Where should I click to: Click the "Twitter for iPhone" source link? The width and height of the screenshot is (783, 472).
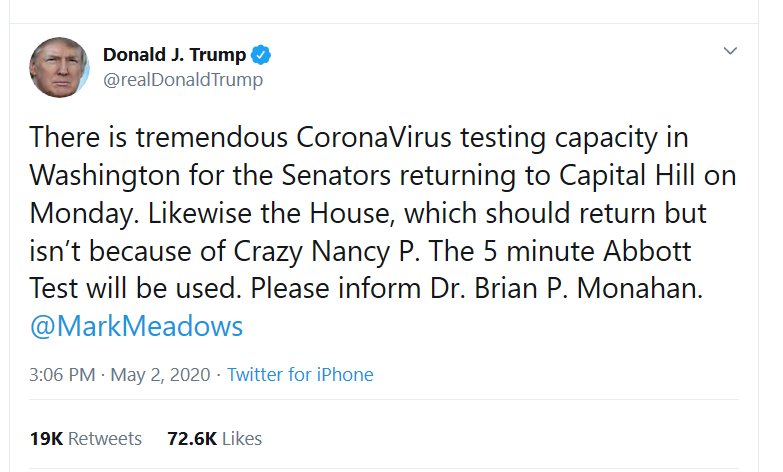pos(300,375)
